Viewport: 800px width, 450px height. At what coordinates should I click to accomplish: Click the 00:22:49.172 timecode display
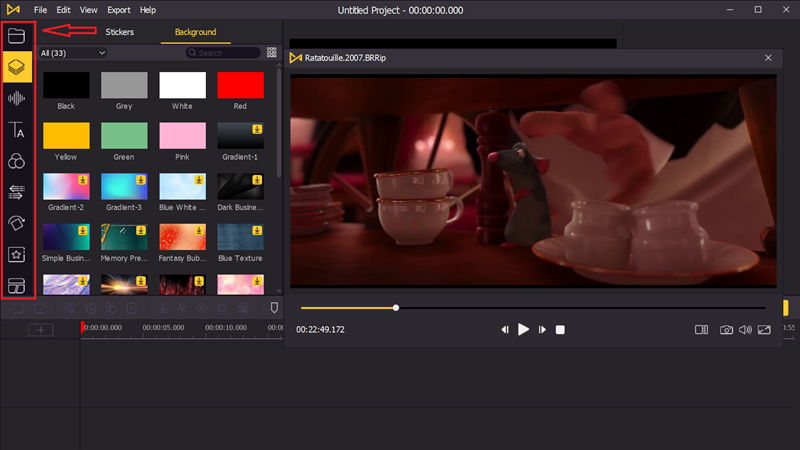point(320,330)
